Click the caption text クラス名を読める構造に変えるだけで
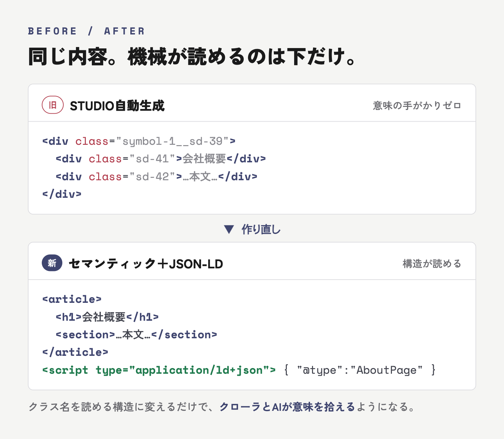Screen dimensions: 504x439 point(118,407)
